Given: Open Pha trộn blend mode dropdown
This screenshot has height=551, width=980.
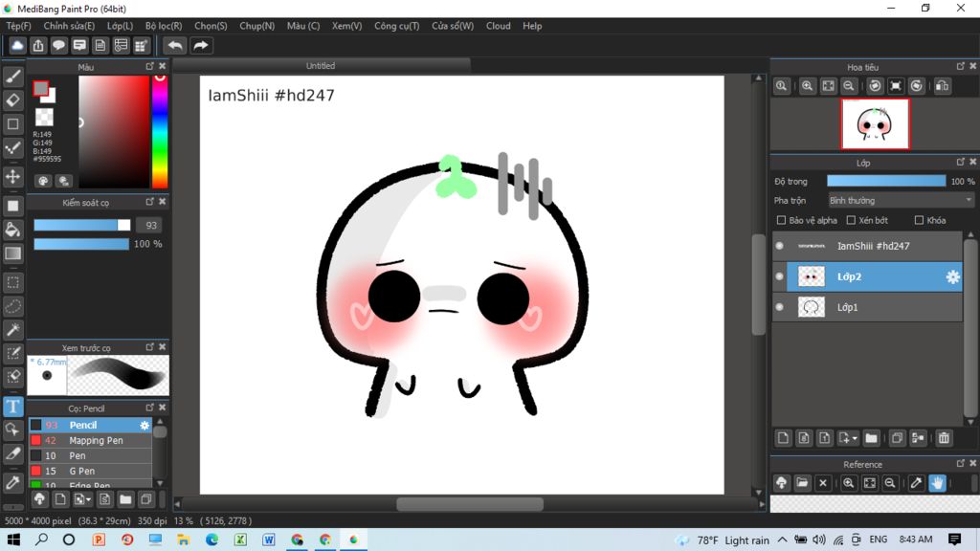Looking at the screenshot, I should (901, 201).
